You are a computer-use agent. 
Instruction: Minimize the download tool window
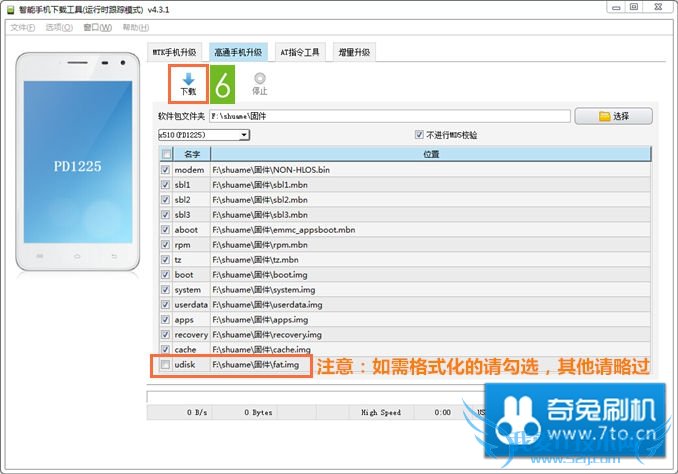point(616,7)
